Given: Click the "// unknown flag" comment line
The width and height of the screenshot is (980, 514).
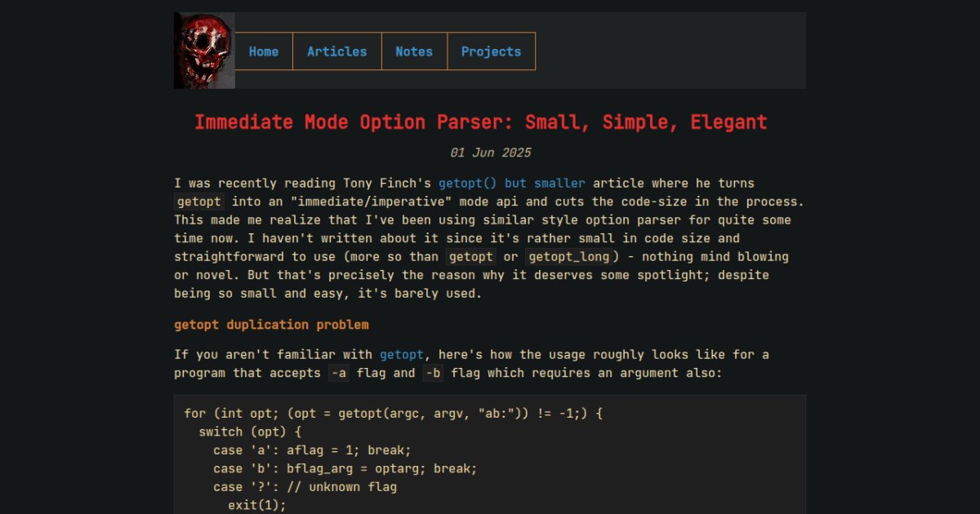Looking at the screenshot, I should (x=305, y=487).
